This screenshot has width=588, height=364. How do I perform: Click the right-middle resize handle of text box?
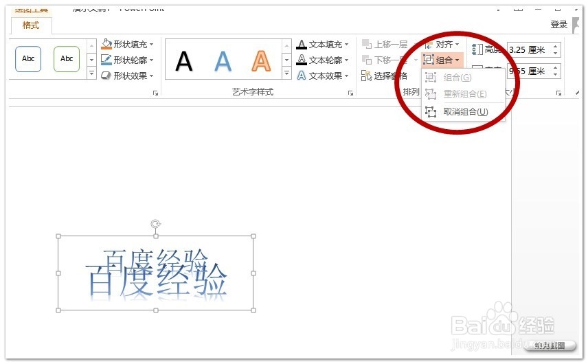[253, 273]
